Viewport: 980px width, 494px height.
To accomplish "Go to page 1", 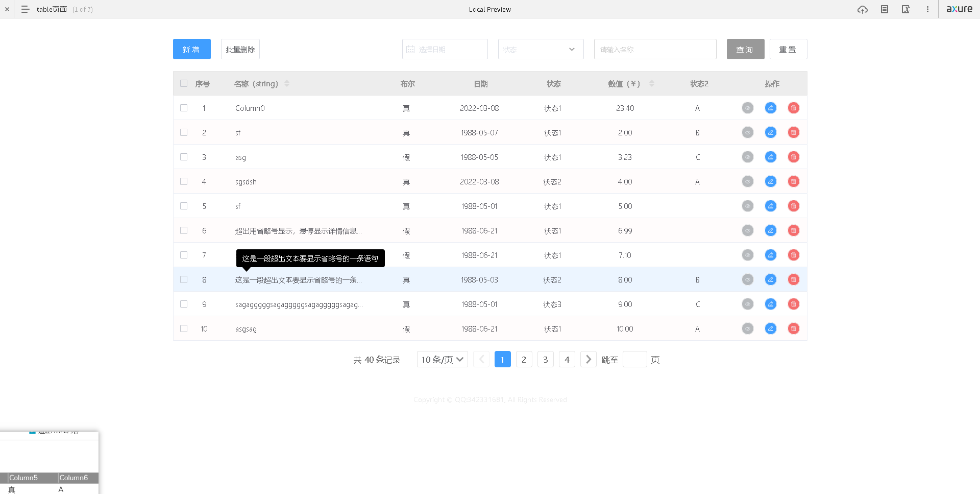I will pyautogui.click(x=503, y=360).
